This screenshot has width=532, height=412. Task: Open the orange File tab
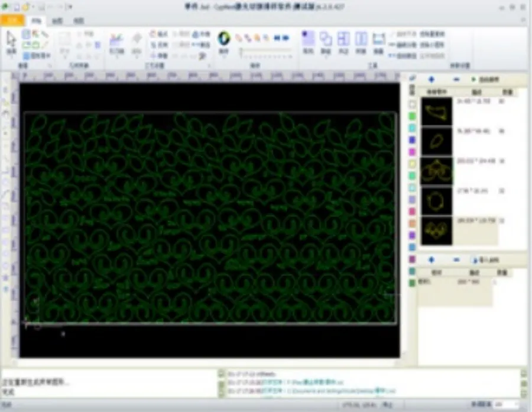click(x=12, y=20)
